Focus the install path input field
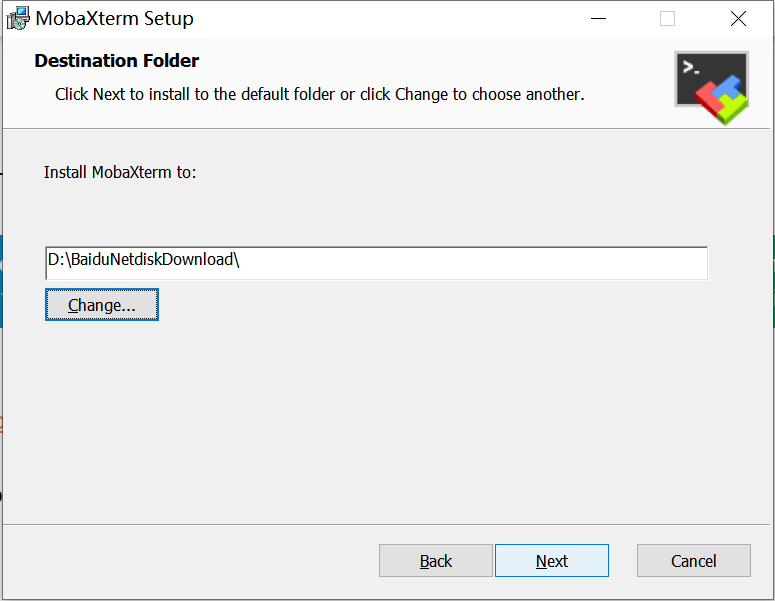This screenshot has width=775, height=601. pyautogui.click(x=376, y=263)
